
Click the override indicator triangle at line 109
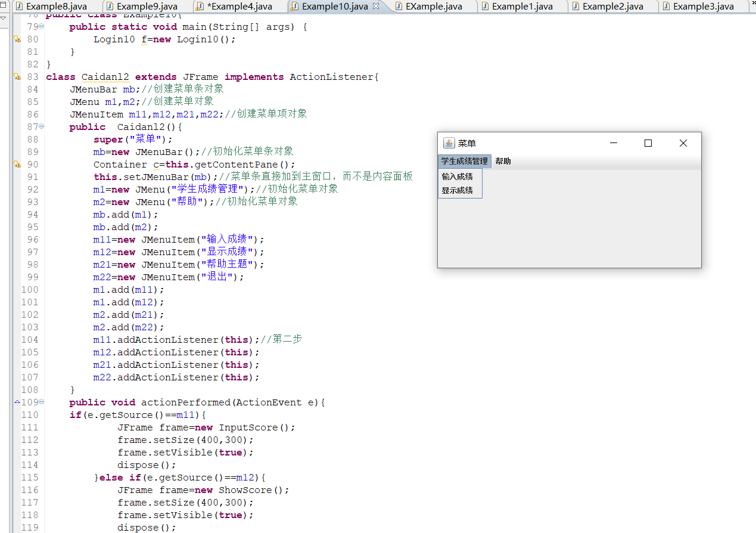(x=17, y=402)
